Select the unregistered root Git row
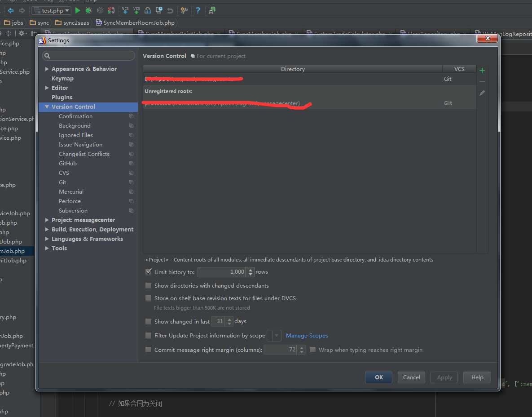 coord(309,103)
